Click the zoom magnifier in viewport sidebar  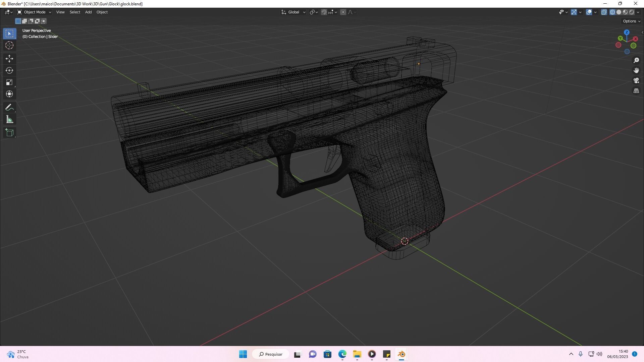pos(636,60)
